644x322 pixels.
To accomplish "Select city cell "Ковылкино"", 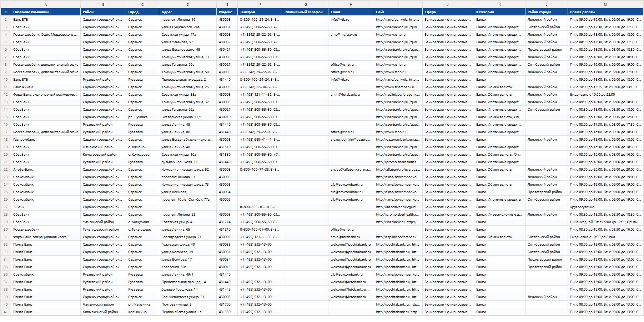I will coord(142,312).
